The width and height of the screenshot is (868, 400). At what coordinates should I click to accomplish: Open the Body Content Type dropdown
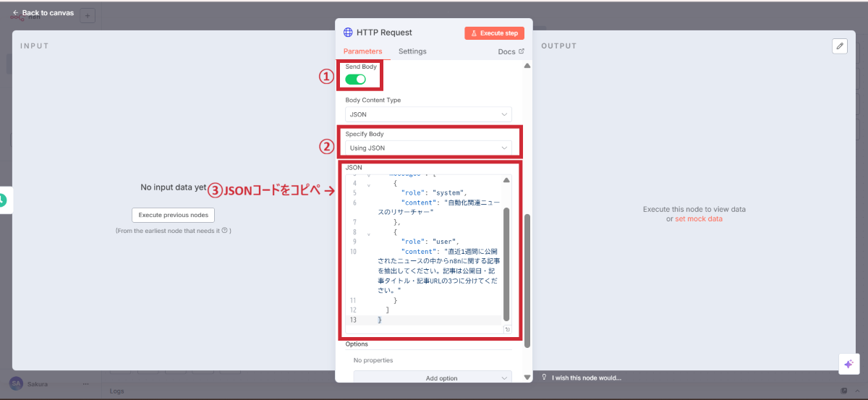(427, 114)
